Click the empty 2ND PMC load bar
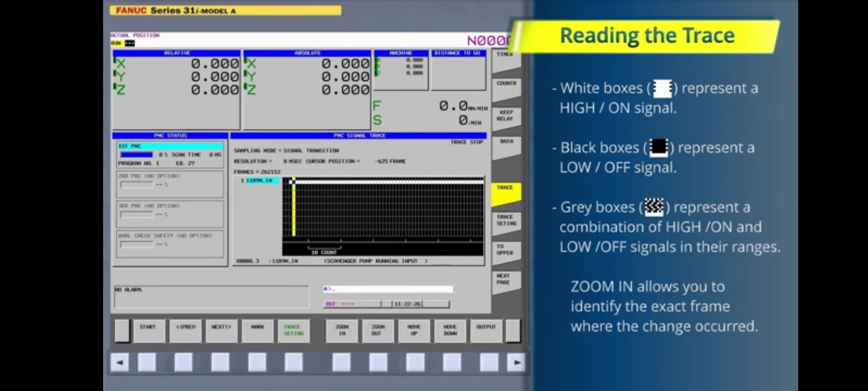Viewport: 868px width, 391px height. [137, 185]
